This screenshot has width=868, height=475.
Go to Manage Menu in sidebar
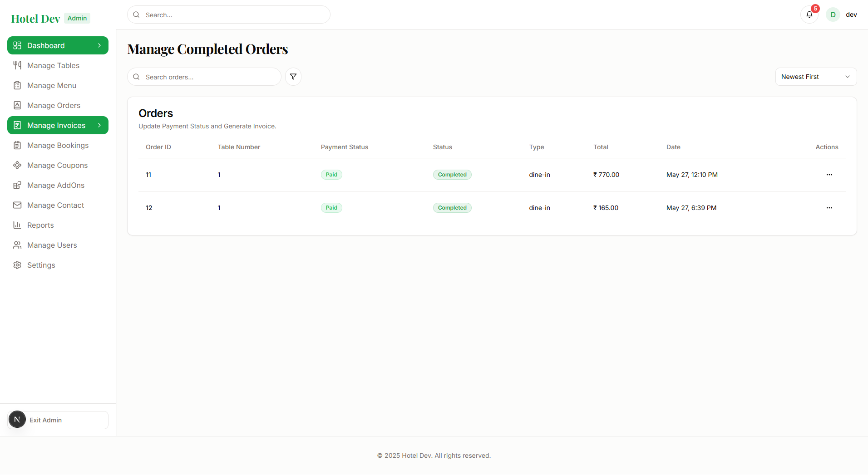pos(52,85)
